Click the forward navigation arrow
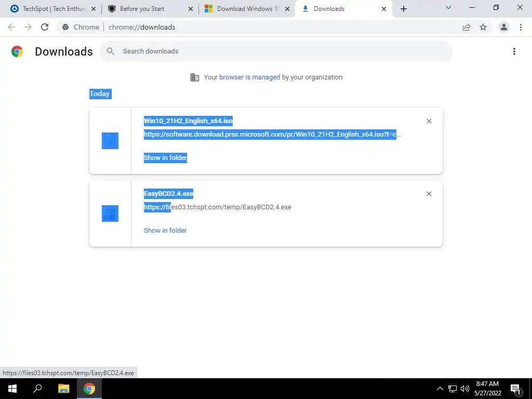Image resolution: width=532 pixels, height=399 pixels. pos(28,27)
